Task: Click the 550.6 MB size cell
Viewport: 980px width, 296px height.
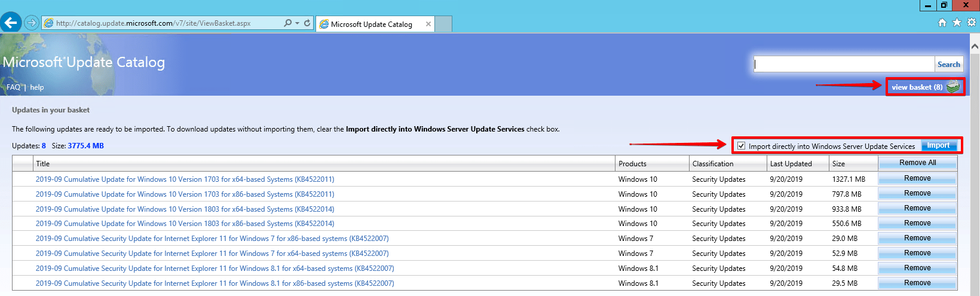Action: click(847, 224)
